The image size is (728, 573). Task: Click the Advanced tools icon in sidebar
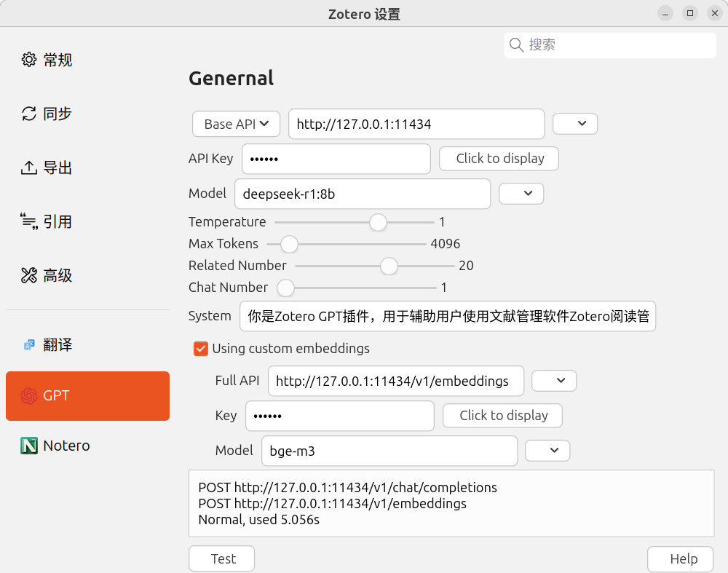(29, 275)
